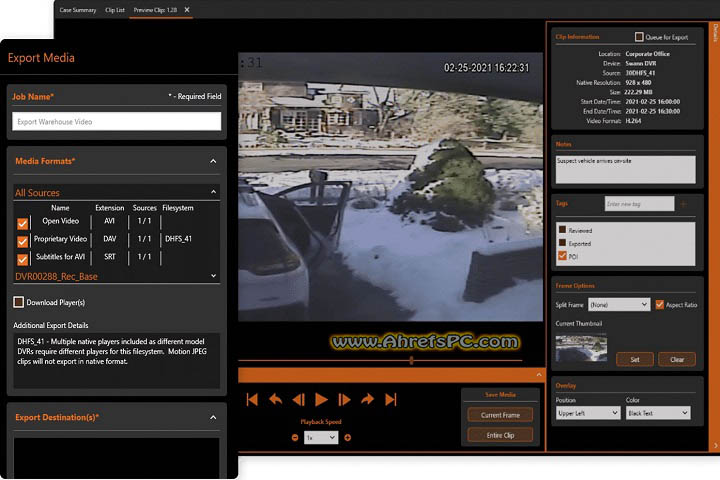Click in the Job Name input field
The height and width of the screenshot is (480, 720).
coord(117,121)
